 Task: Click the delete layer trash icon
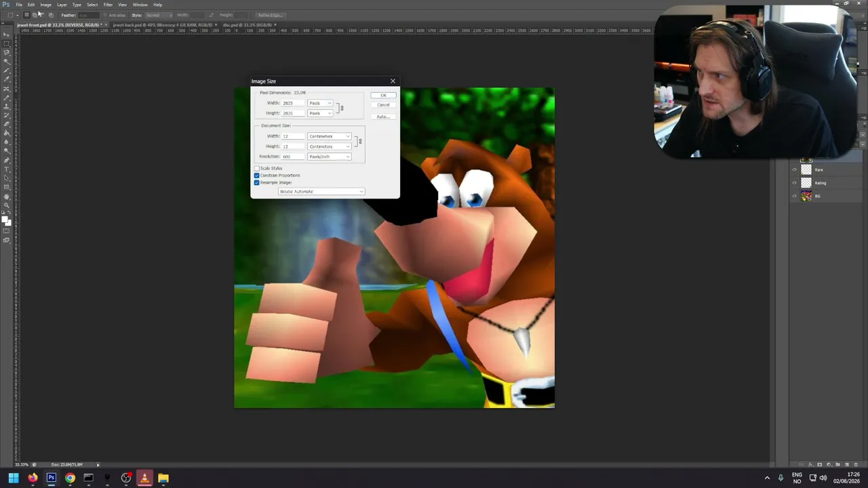coord(856,465)
